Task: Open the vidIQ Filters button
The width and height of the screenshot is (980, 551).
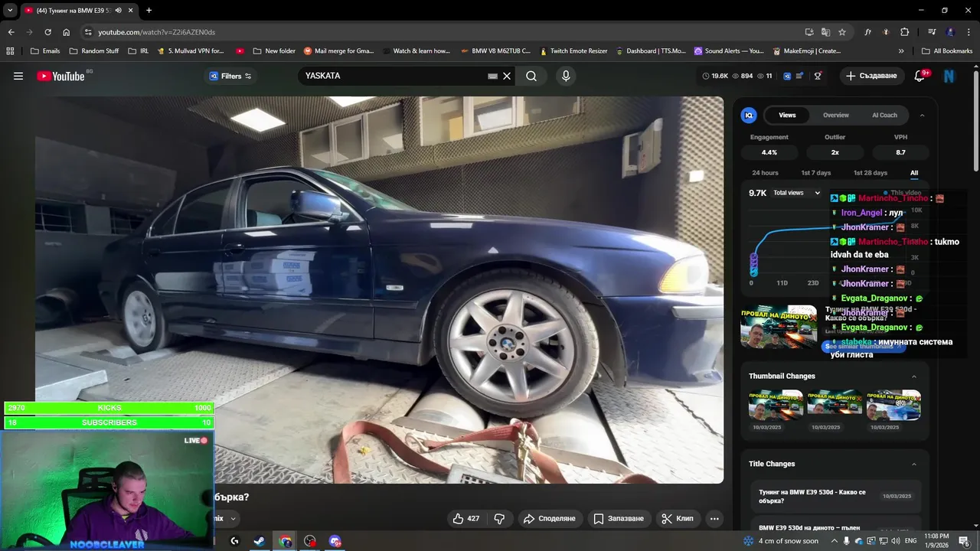Action: [x=230, y=76]
